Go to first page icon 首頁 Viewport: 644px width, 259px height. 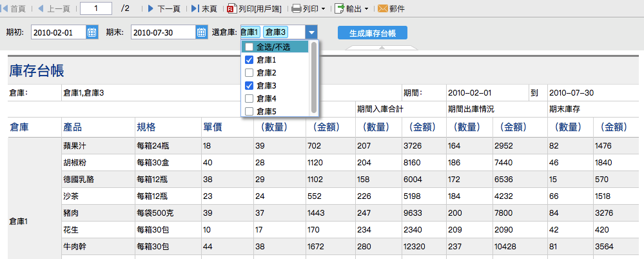coord(6,9)
